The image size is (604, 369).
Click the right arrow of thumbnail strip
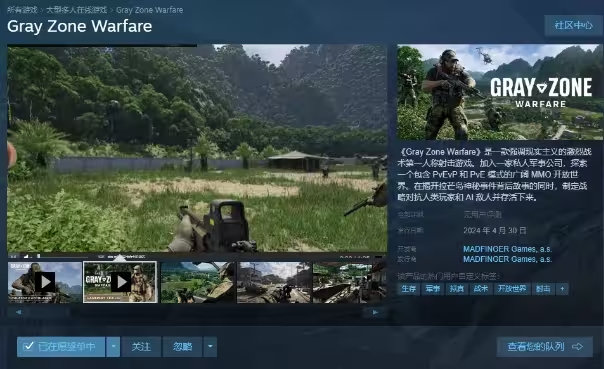pos(375,312)
